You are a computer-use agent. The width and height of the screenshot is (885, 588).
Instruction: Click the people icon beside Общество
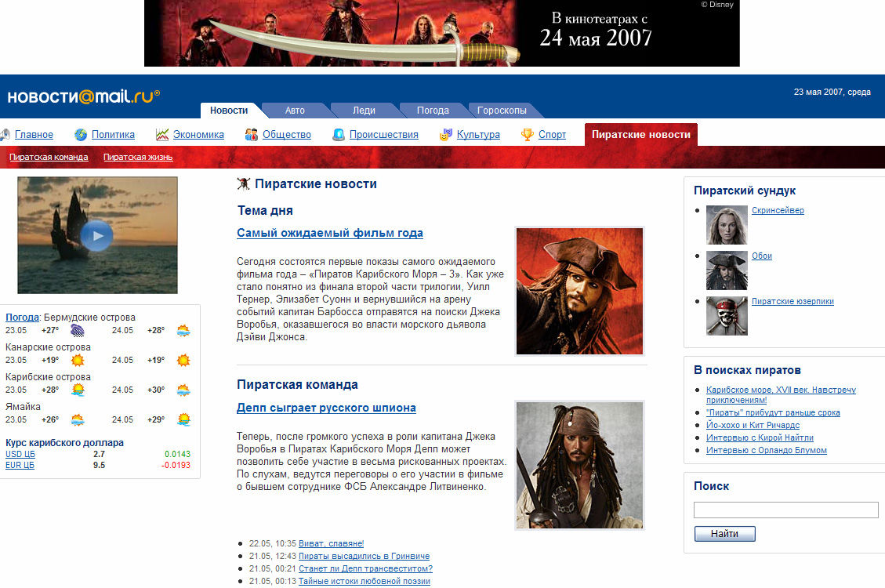tap(252, 135)
